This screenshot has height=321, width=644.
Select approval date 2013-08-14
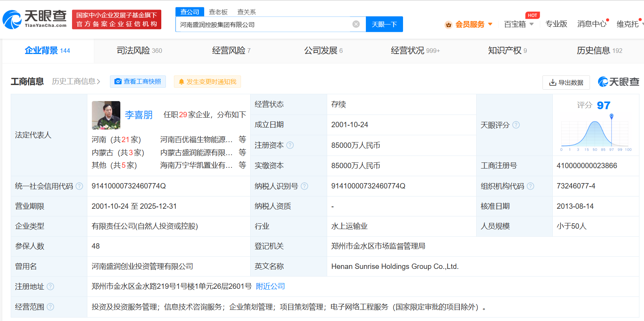(x=575, y=206)
